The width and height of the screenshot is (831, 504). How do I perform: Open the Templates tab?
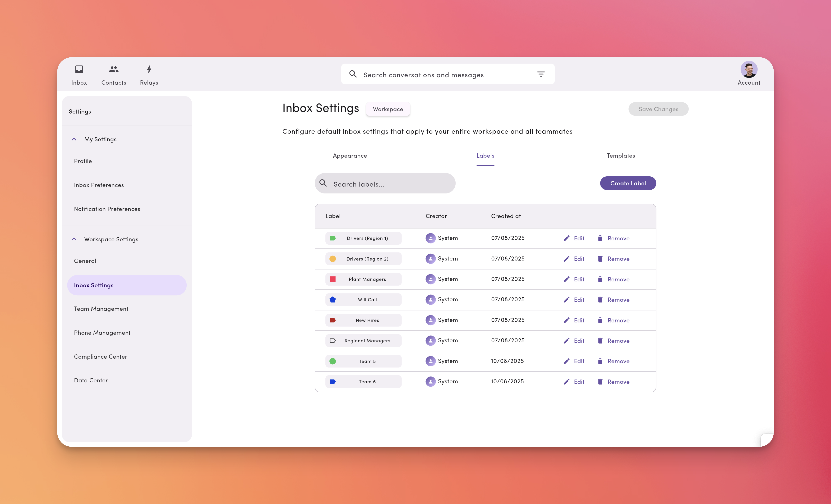(x=620, y=156)
